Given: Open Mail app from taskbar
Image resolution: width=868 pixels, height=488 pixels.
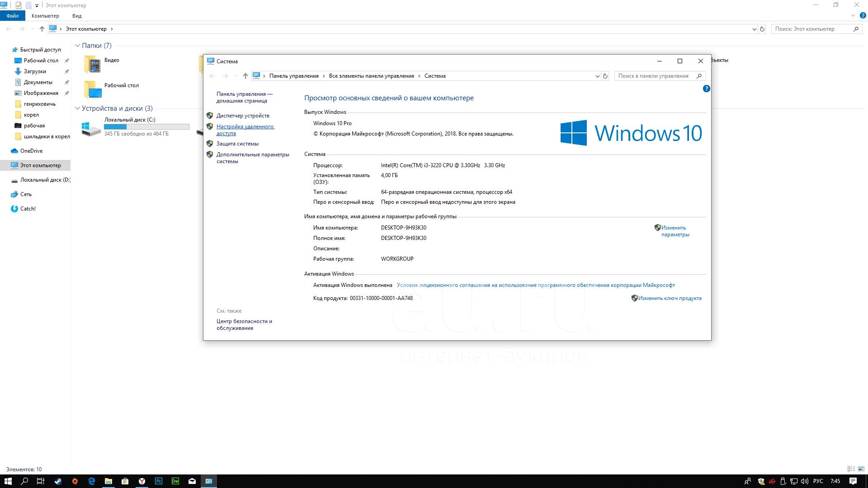Looking at the screenshot, I should point(192,481).
